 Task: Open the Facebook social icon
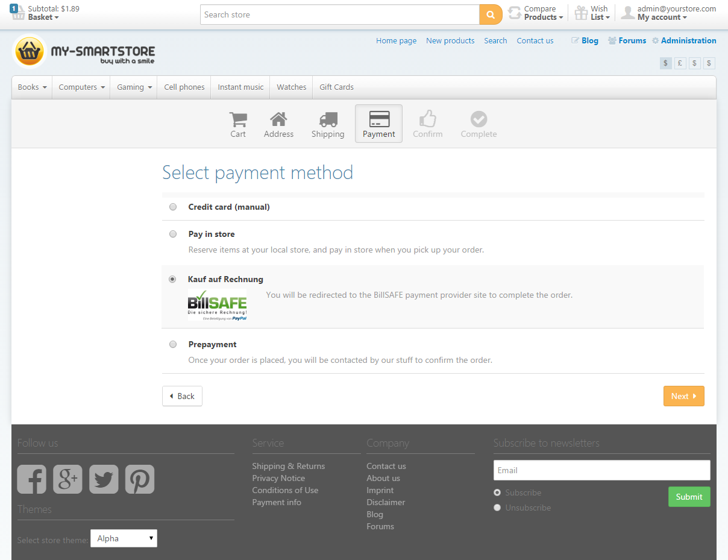point(31,479)
